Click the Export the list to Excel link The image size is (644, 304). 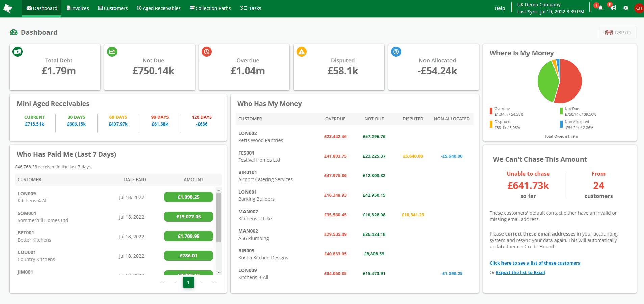click(520, 272)
